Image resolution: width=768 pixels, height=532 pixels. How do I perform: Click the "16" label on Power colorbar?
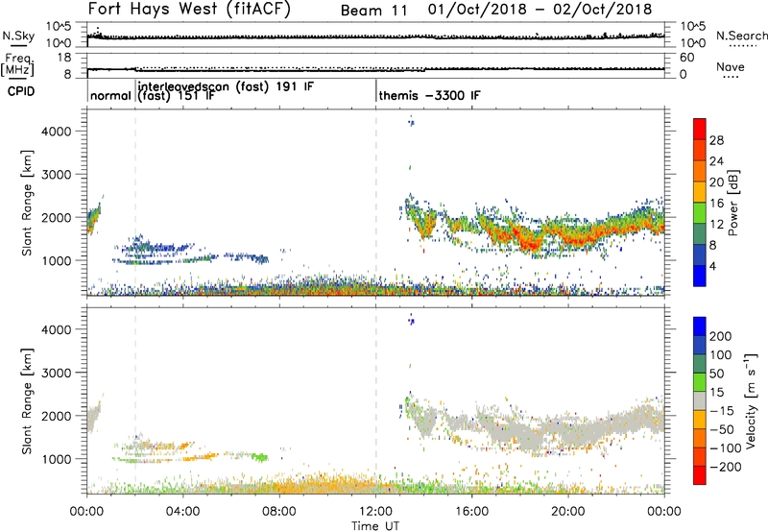[716, 204]
